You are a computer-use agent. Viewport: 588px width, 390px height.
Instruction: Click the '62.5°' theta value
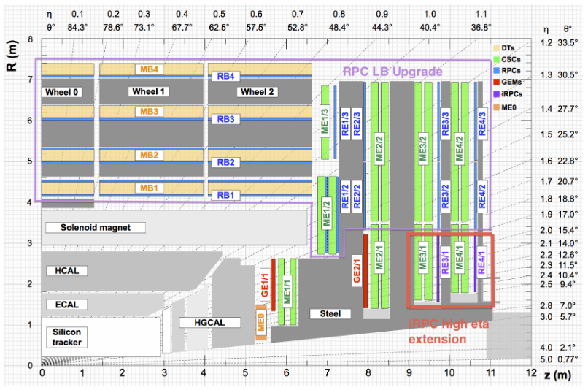[219, 28]
